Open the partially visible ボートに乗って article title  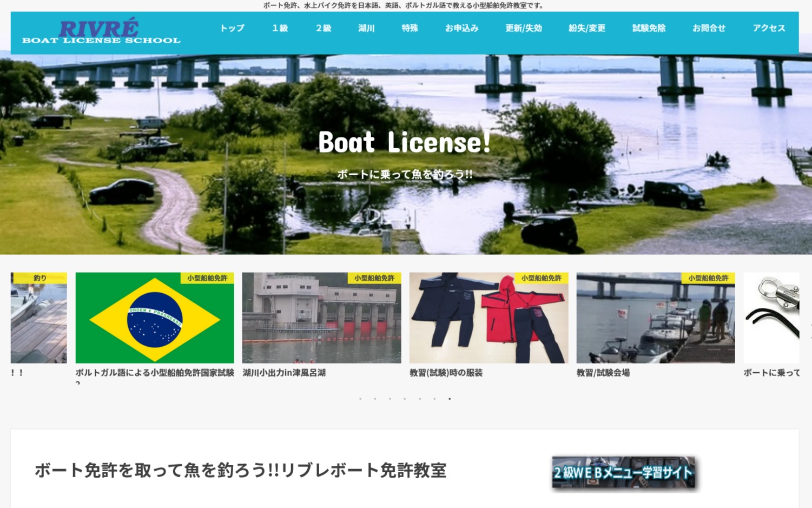[x=771, y=373]
